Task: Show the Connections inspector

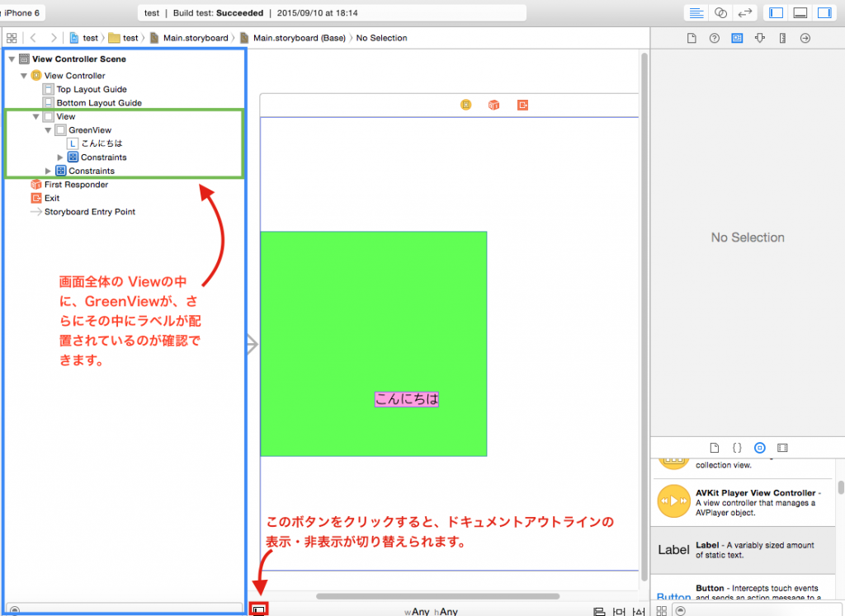Action: 805,38
